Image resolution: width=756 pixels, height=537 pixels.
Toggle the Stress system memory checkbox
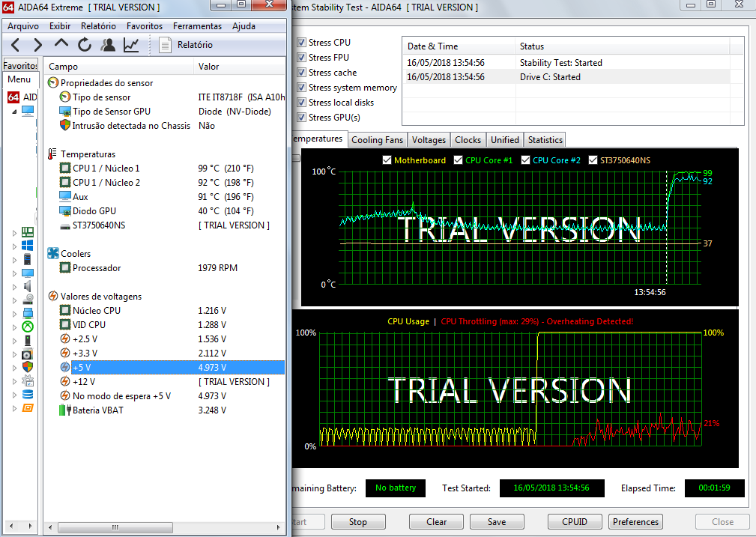click(x=301, y=87)
